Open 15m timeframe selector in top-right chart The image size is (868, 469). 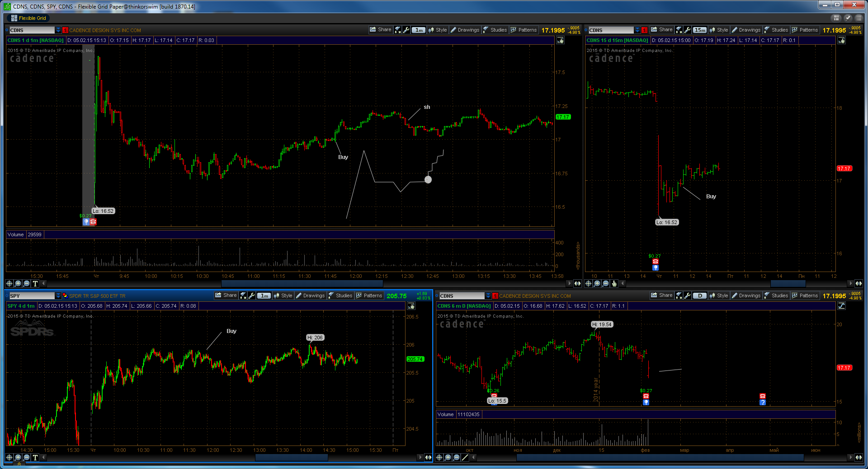700,30
